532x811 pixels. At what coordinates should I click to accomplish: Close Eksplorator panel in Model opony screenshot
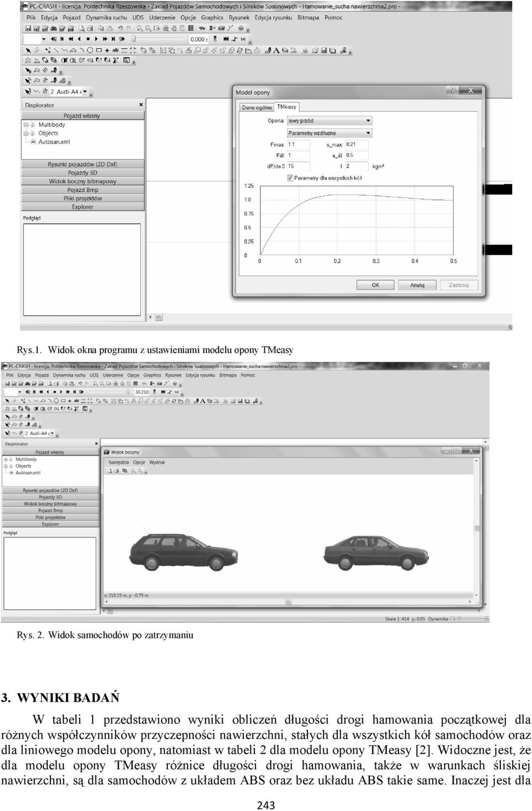click(x=141, y=105)
